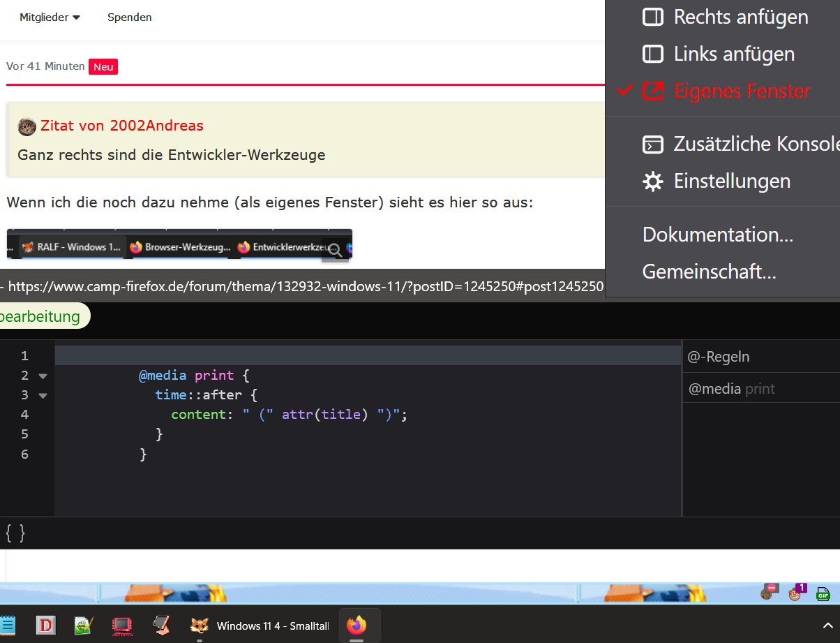840x643 pixels.
Task: Open the Mitglieder dropdown menu
Action: pos(50,17)
